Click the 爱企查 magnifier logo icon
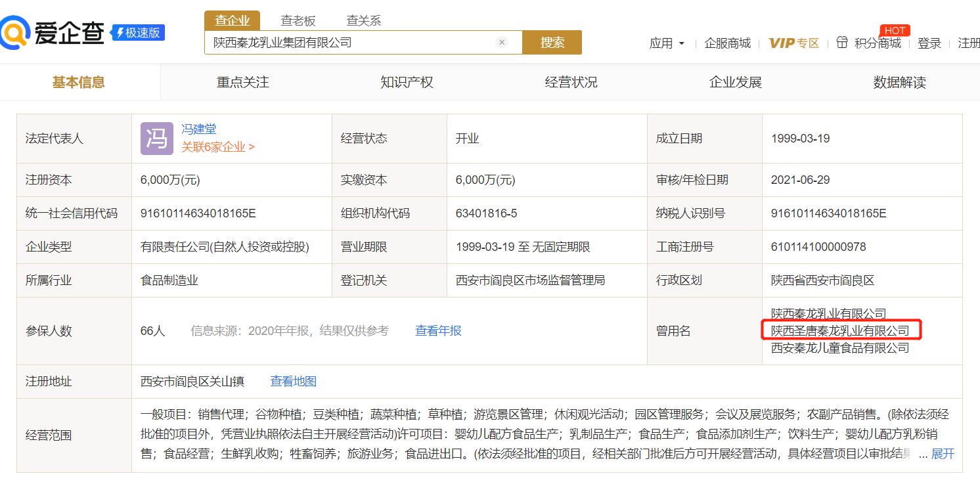This screenshot has width=980, height=486. click(x=16, y=33)
